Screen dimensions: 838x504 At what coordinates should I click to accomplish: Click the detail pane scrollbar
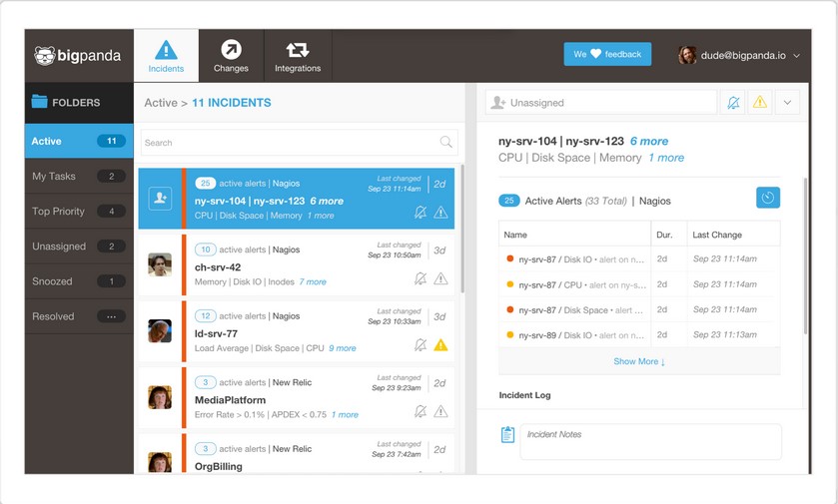(805, 256)
